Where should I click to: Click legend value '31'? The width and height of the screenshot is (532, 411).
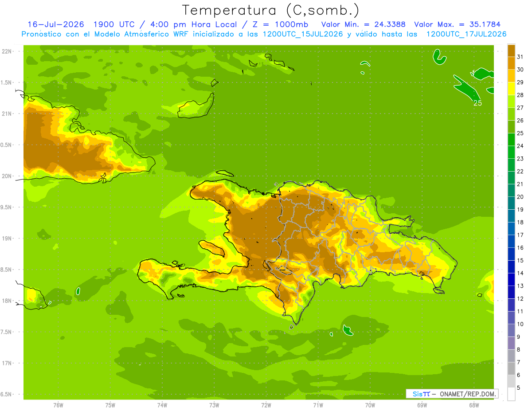[520, 57]
